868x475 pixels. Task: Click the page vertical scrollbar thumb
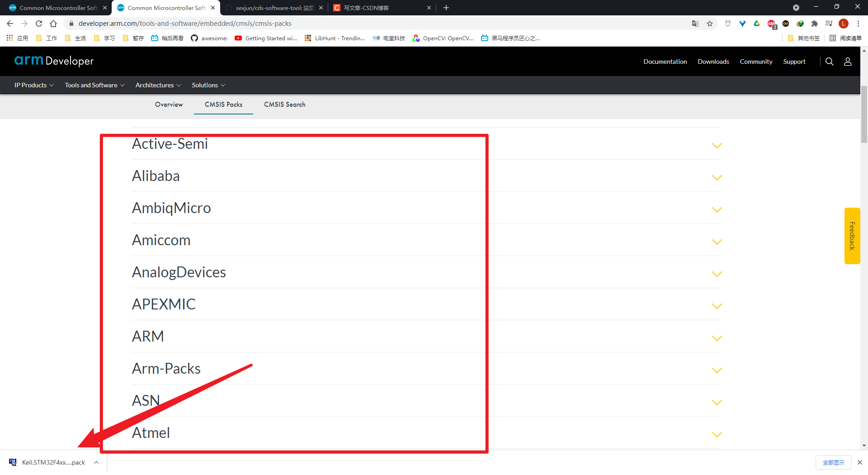click(864, 114)
